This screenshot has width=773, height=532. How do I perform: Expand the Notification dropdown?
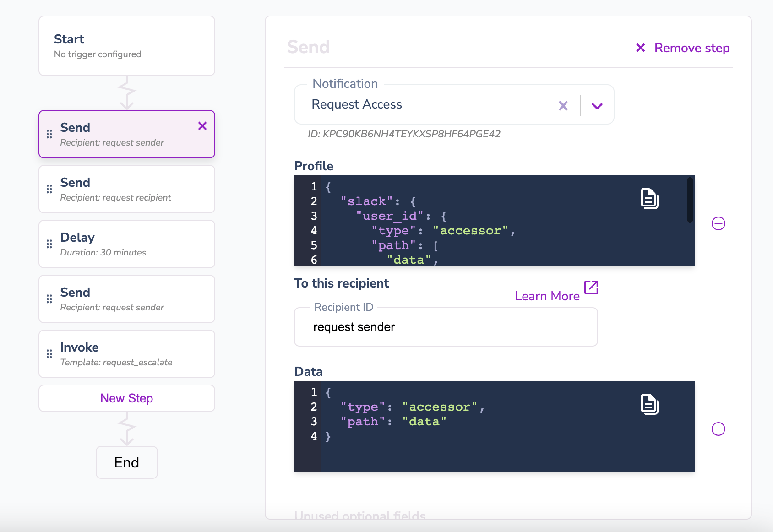[x=597, y=105]
